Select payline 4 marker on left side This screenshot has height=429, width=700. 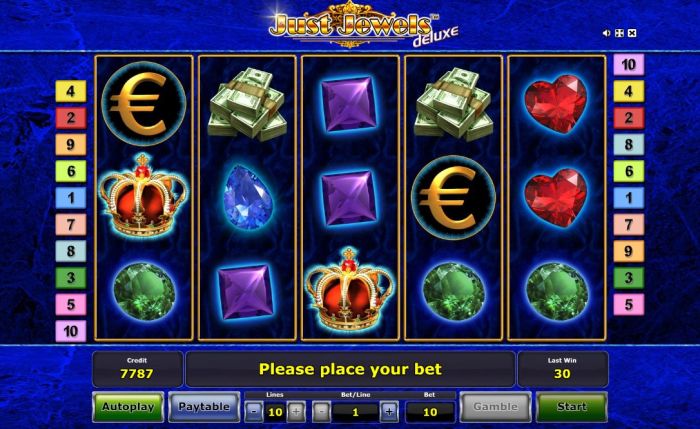(71, 92)
